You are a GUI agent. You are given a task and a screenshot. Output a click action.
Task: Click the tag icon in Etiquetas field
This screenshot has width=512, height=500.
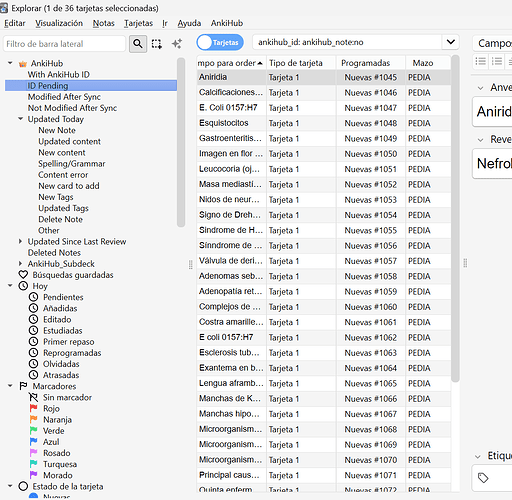coord(483,478)
